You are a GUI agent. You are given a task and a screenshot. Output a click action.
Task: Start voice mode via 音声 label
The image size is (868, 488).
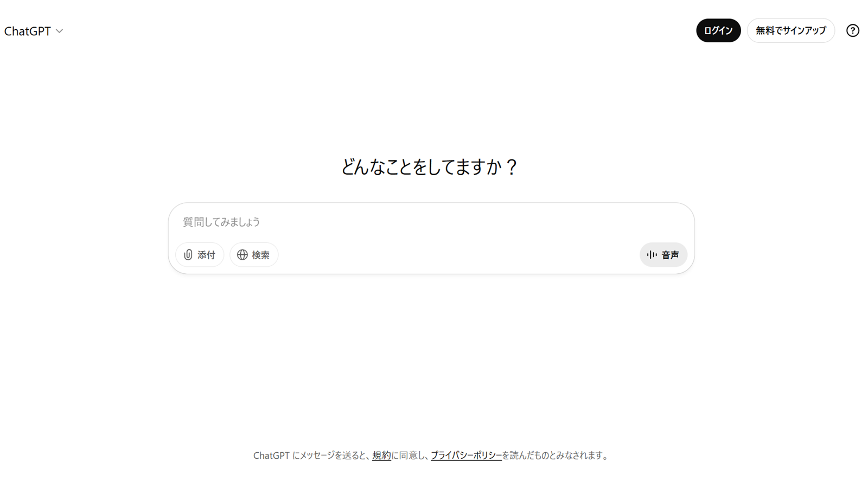click(670, 255)
